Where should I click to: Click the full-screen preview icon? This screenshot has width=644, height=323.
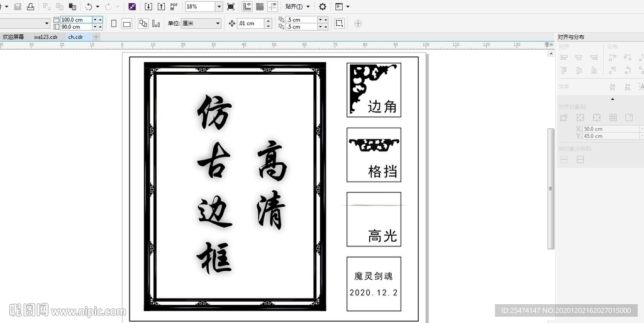point(231,6)
